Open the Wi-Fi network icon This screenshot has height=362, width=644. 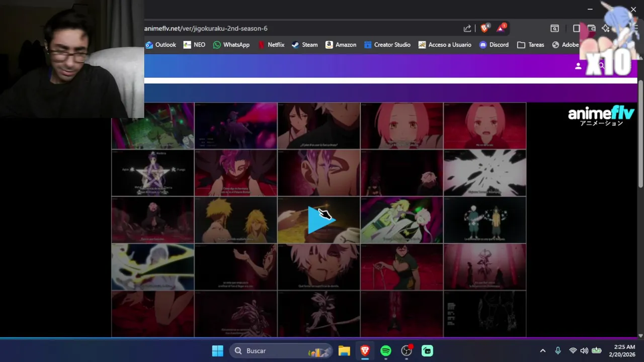click(x=573, y=351)
